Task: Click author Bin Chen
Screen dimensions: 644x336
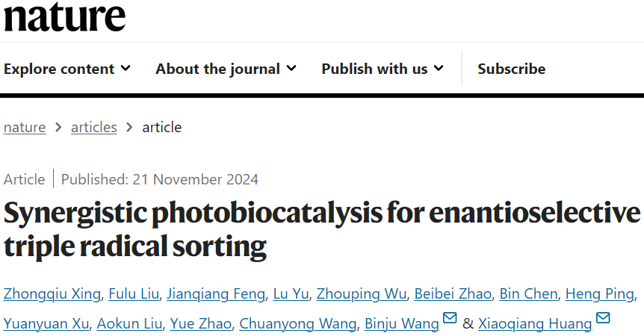Action: (529, 293)
